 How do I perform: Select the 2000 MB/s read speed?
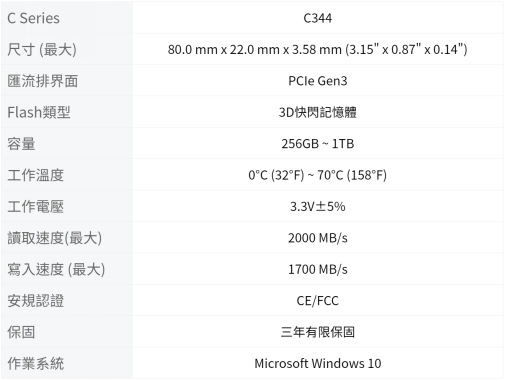317,238
